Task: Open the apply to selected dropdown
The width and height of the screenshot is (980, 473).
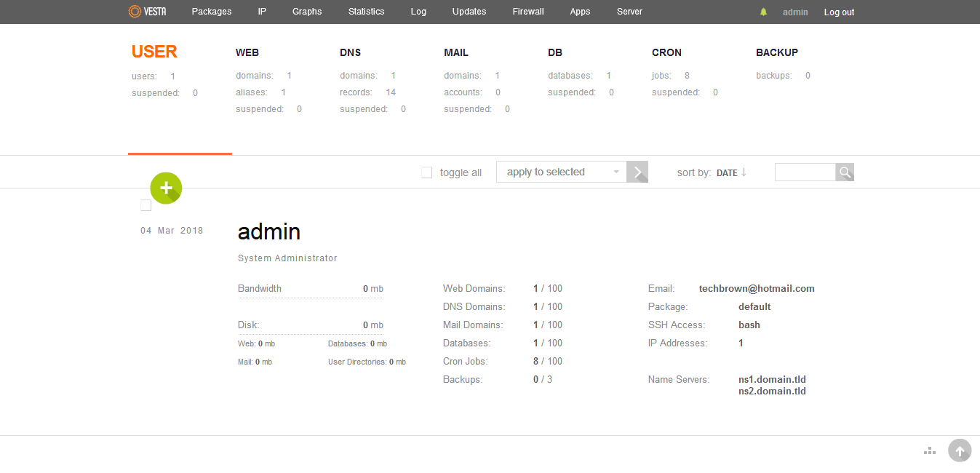Action: (562, 172)
